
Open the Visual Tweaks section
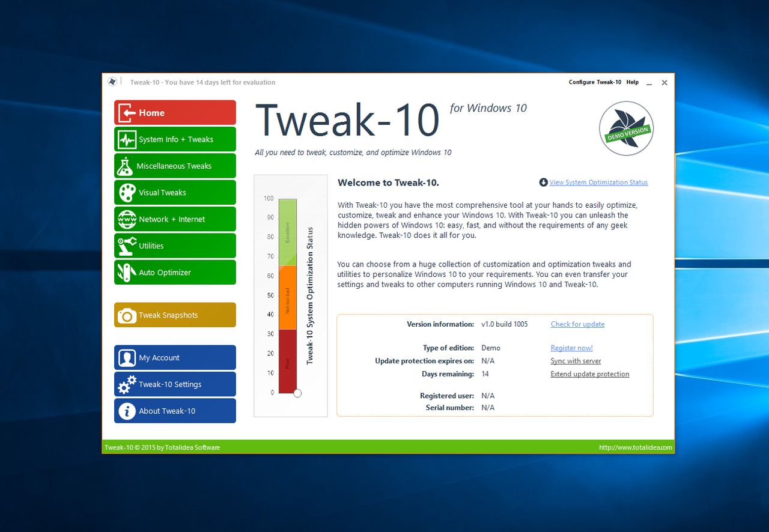tap(127, 192)
